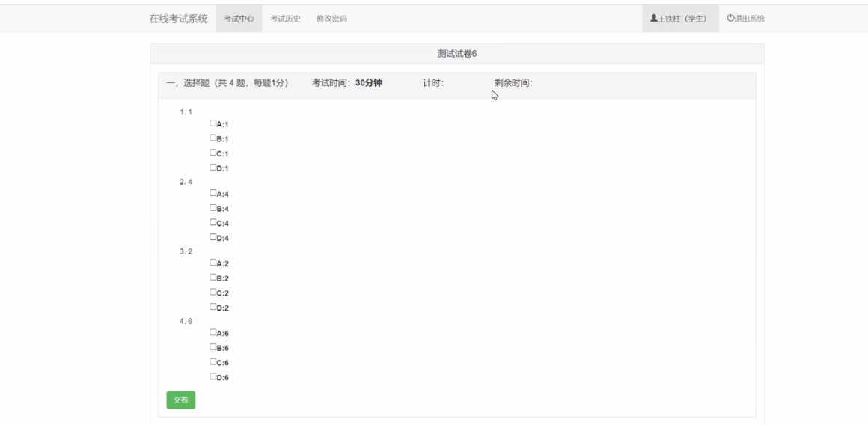Image resolution: width=868 pixels, height=425 pixels.
Task: Check option A:2 for question 3
Action: pos(213,263)
